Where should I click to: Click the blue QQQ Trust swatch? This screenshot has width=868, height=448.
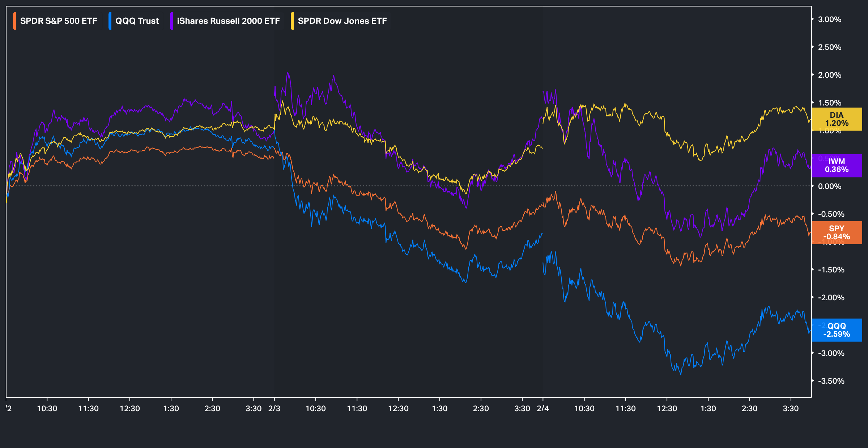point(110,21)
